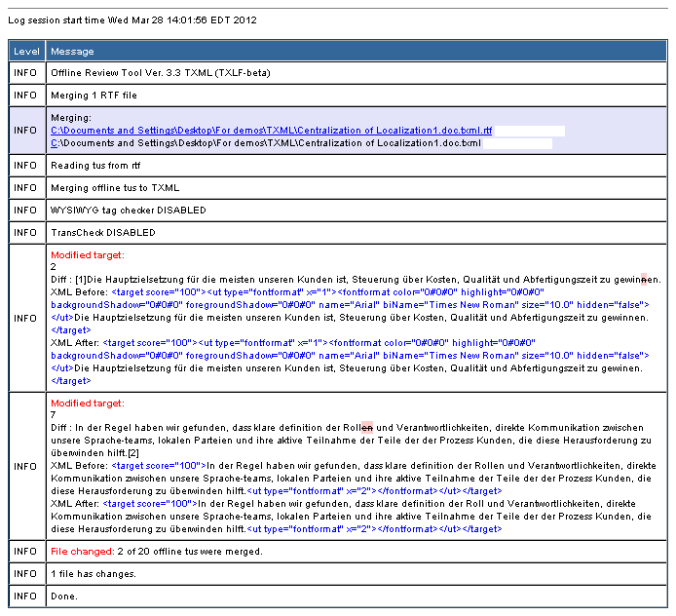Click the 'Merging:' label text

pos(71,118)
